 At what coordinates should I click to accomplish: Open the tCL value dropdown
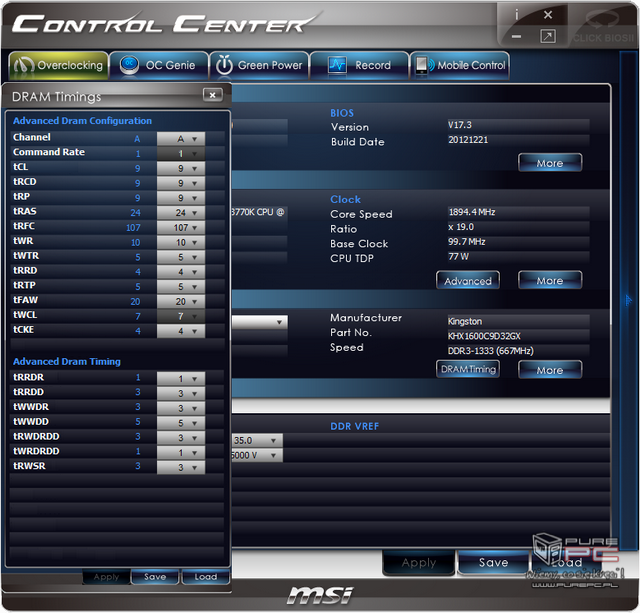181,168
